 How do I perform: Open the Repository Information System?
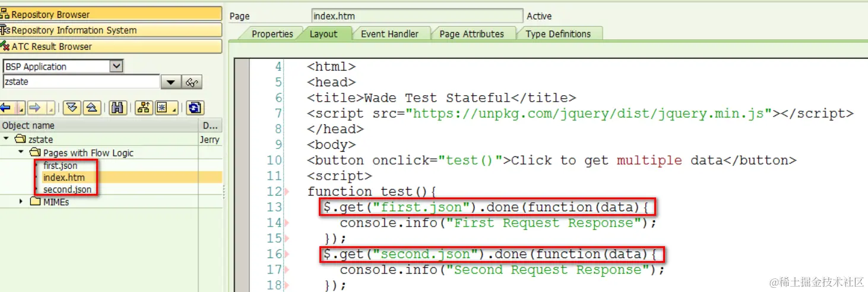pos(111,30)
